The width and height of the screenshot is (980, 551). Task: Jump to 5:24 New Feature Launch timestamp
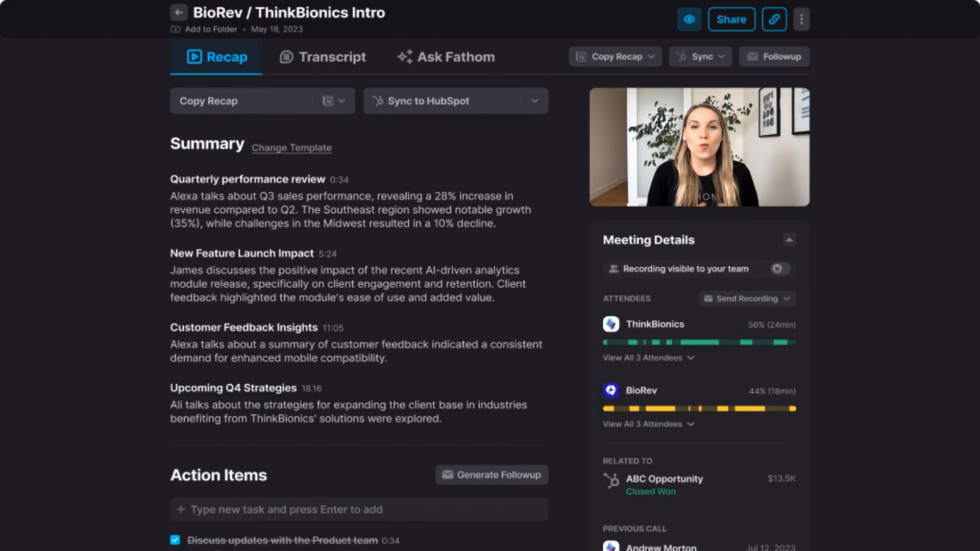point(327,254)
